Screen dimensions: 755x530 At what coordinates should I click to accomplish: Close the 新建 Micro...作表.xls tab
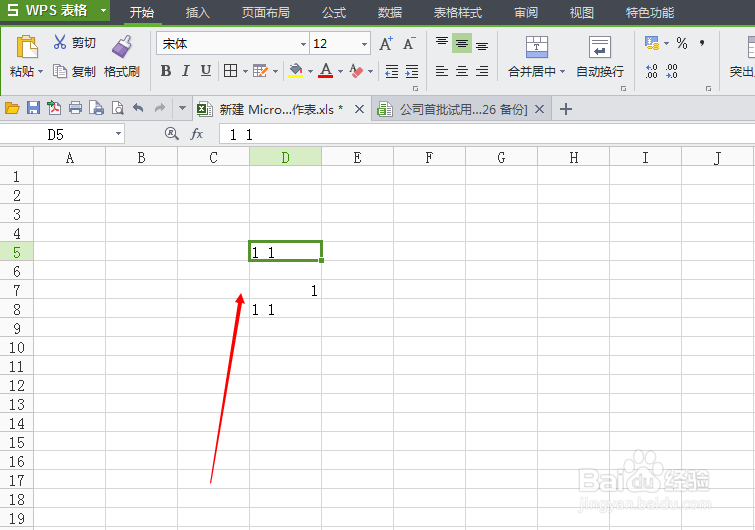coord(359,109)
